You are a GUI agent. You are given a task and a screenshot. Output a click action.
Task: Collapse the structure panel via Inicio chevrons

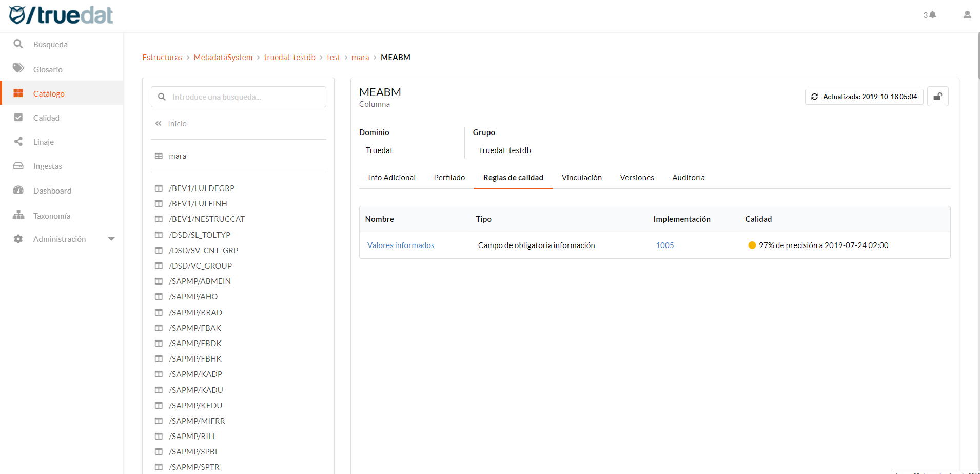[158, 123]
